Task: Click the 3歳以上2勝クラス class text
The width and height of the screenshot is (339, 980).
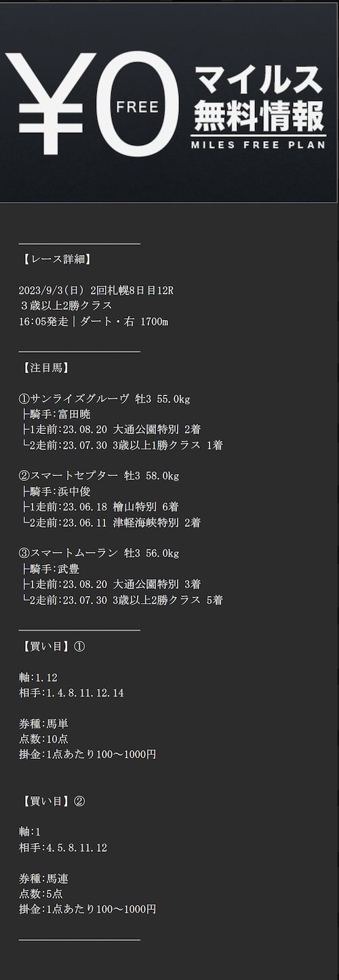Action: 65,306
